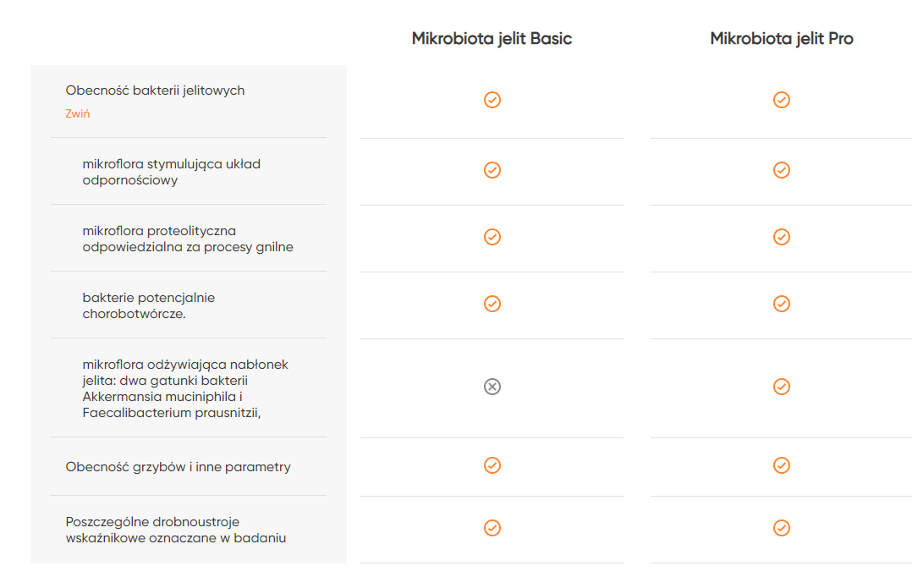Select the Mikrobiota jelit Pro column header

pos(781,38)
